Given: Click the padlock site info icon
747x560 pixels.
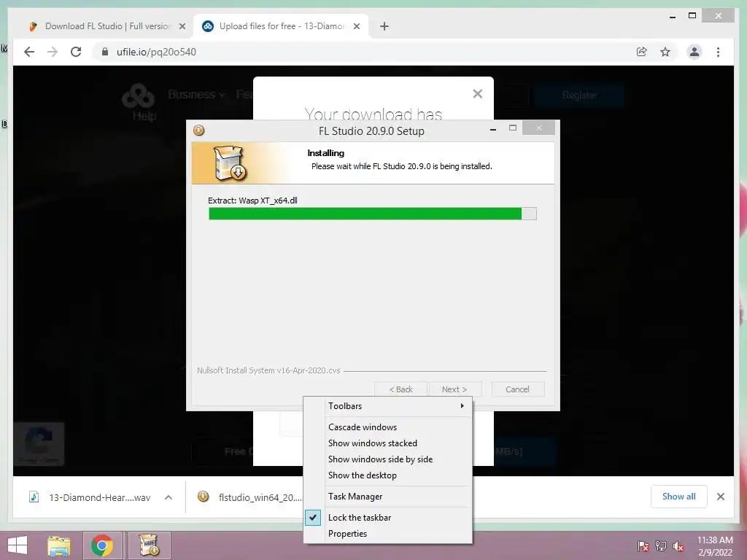Looking at the screenshot, I should click(x=105, y=52).
